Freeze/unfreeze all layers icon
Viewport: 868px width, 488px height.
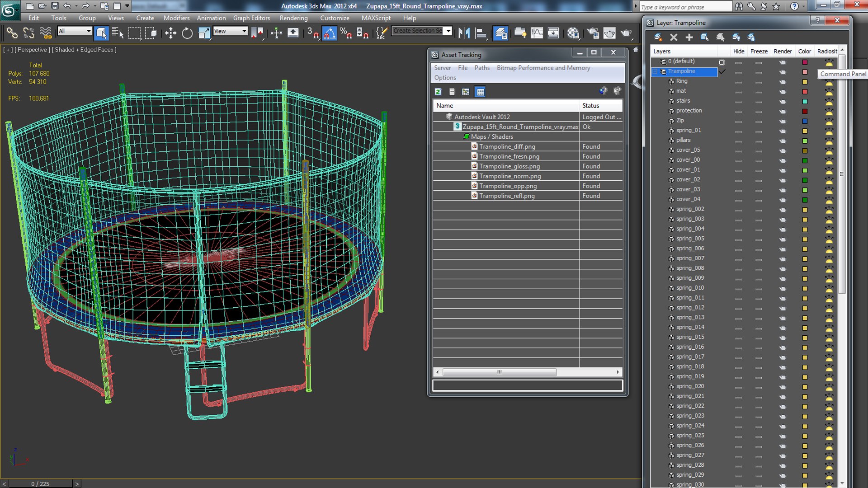(751, 37)
